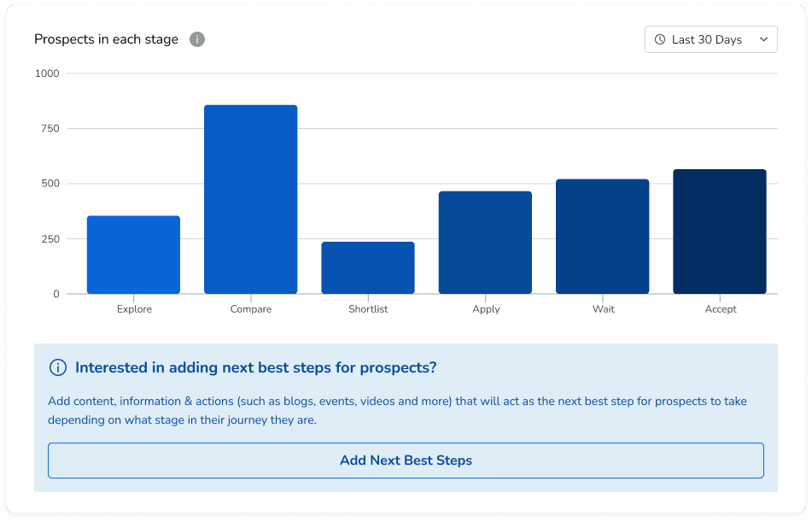
Task: Click the 'Add Next Best Steps' button
Action: [406, 460]
